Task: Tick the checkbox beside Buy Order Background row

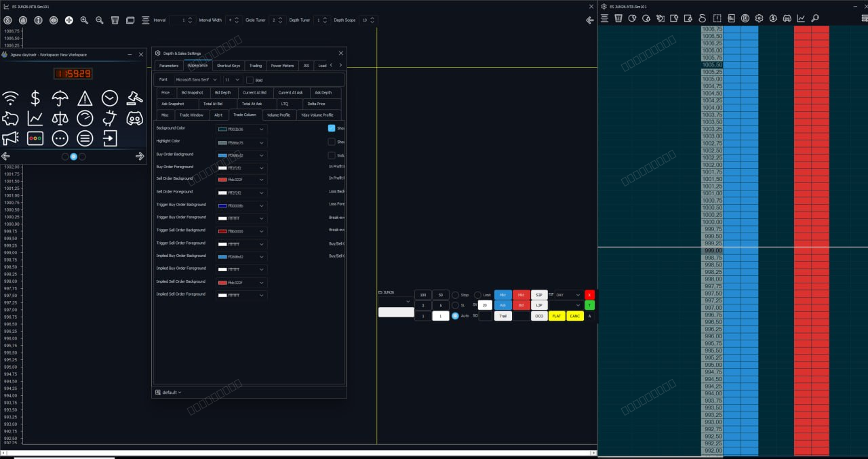Action: pyautogui.click(x=332, y=155)
